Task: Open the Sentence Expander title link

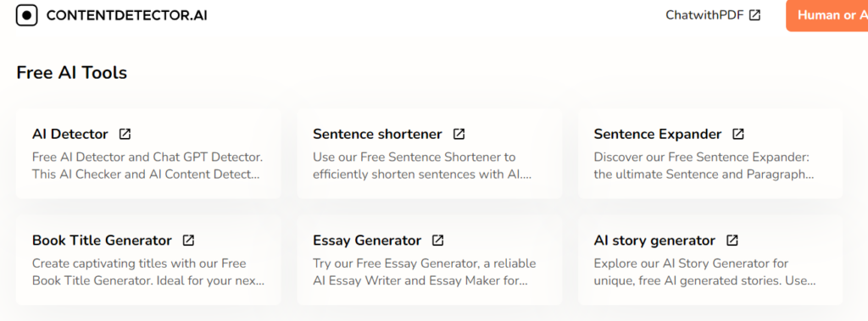Action: [658, 134]
